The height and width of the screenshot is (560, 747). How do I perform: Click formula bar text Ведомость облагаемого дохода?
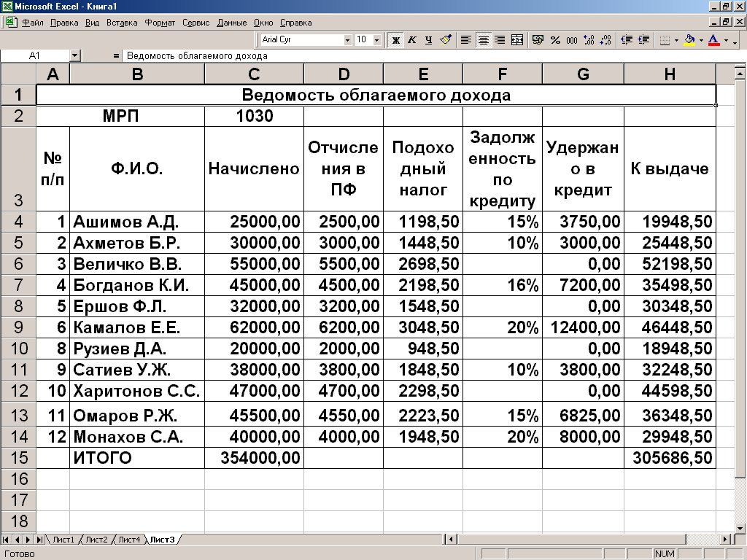[x=197, y=55]
